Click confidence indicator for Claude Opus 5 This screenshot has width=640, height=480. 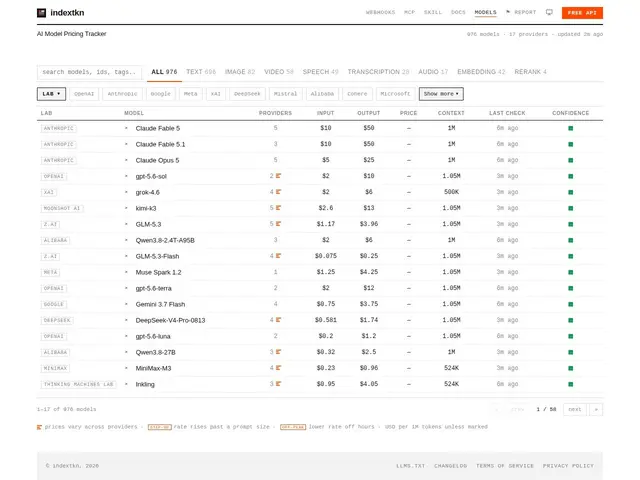[571, 160]
